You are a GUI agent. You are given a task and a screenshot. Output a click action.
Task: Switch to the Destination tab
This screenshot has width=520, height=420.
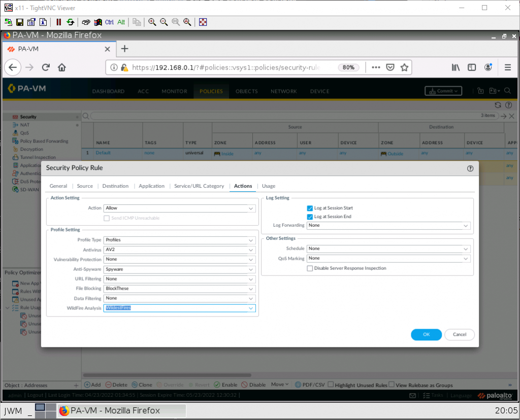(115, 186)
